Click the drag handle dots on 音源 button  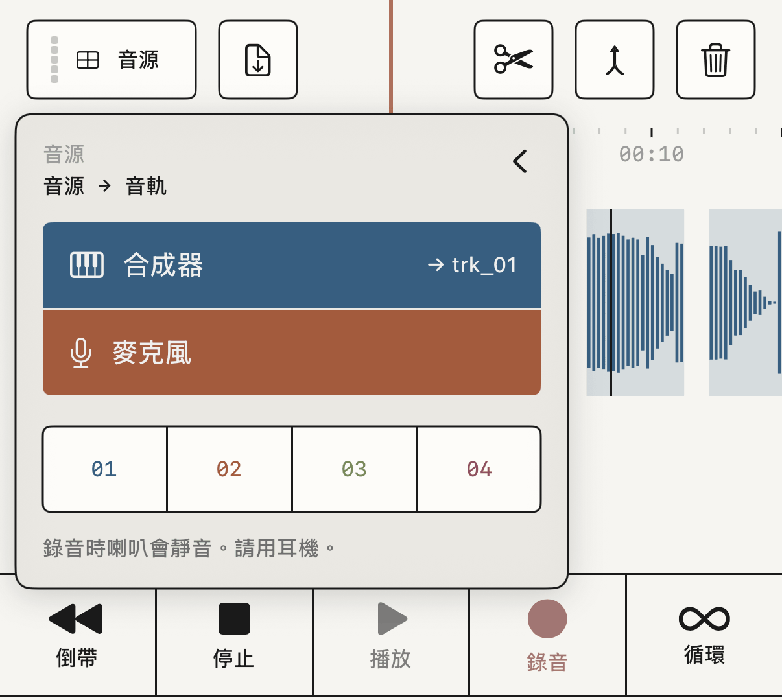click(54, 60)
